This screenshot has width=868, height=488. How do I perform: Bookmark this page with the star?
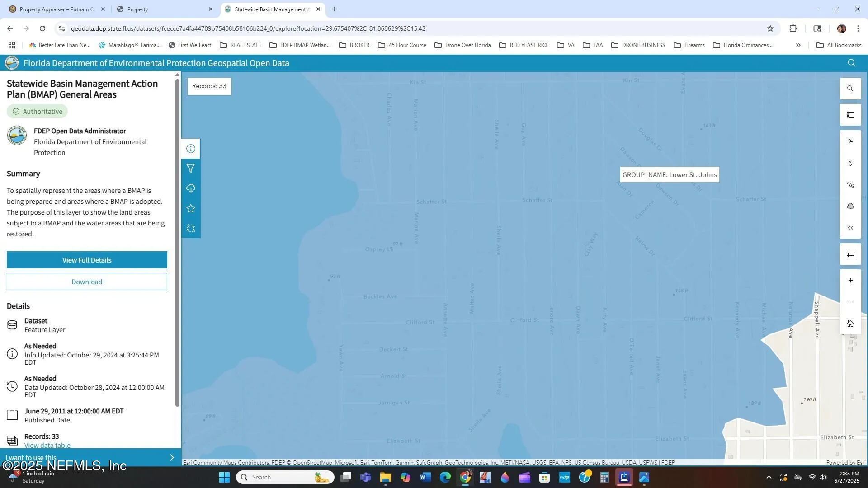coord(770,28)
